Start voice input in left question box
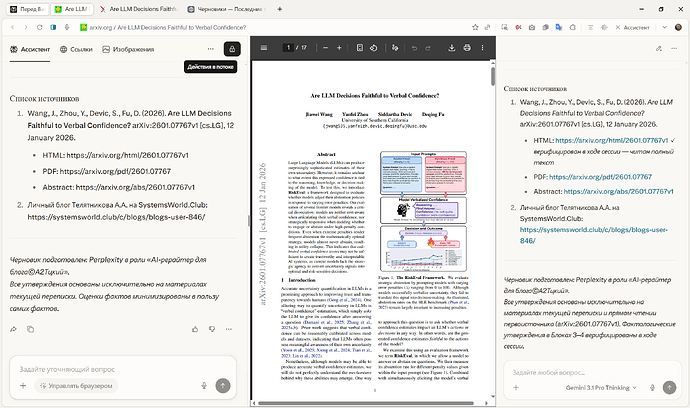 click(204, 386)
